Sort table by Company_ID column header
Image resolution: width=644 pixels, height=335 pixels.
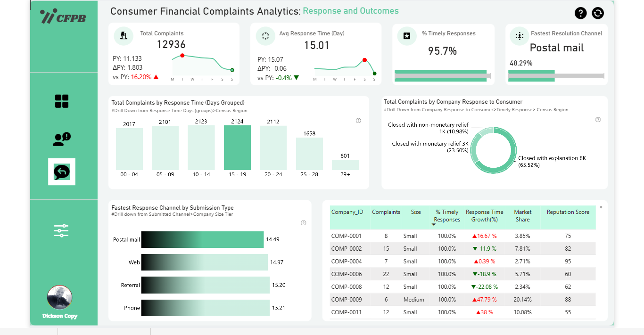click(x=347, y=212)
